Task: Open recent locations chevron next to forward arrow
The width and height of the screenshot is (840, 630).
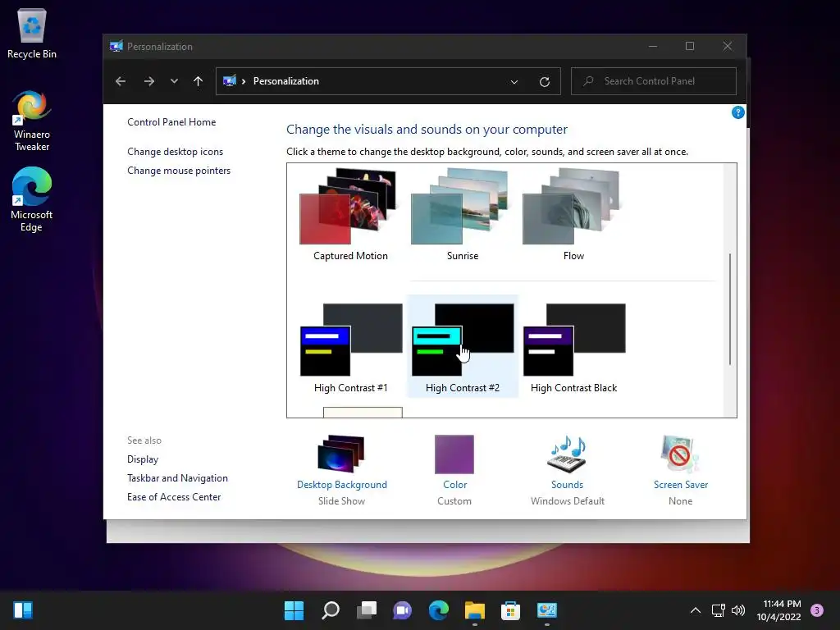Action: (174, 81)
